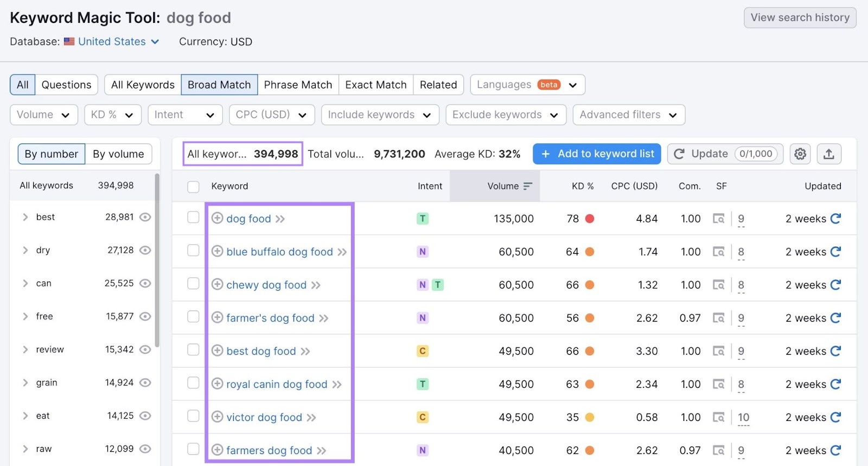This screenshot has width=868, height=466.
Task: Click keyword groups sidebar scrollbar
Action: pos(157,260)
